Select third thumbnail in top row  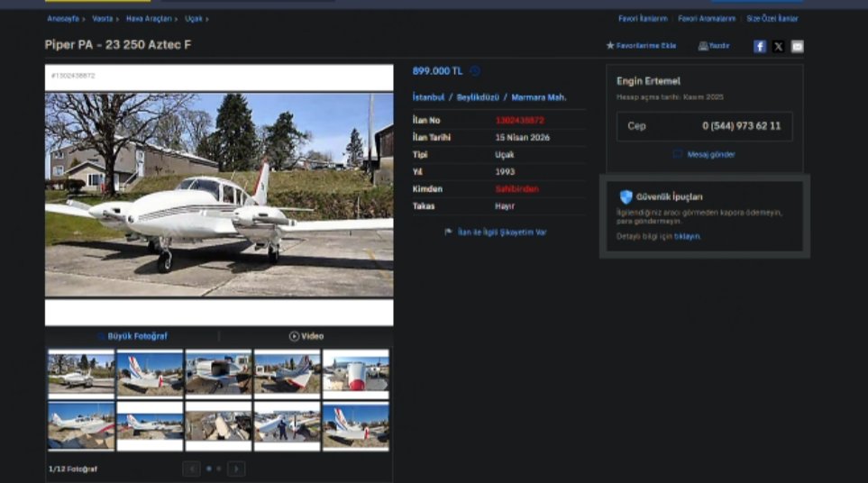point(219,373)
